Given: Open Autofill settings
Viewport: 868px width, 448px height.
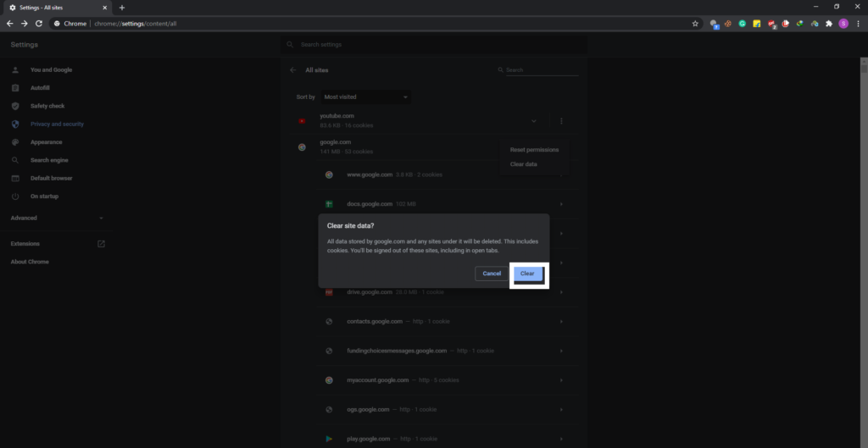Looking at the screenshot, I should [41, 88].
